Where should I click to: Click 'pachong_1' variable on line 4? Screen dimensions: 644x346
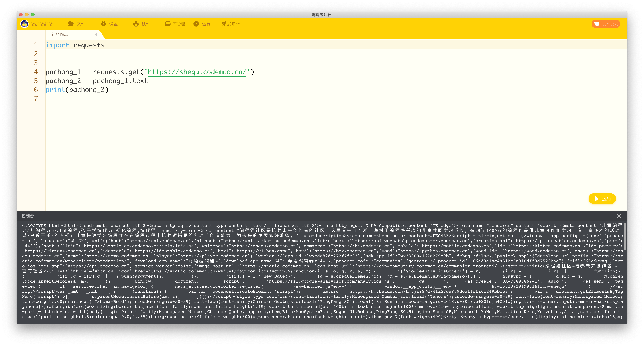(x=63, y=72)
